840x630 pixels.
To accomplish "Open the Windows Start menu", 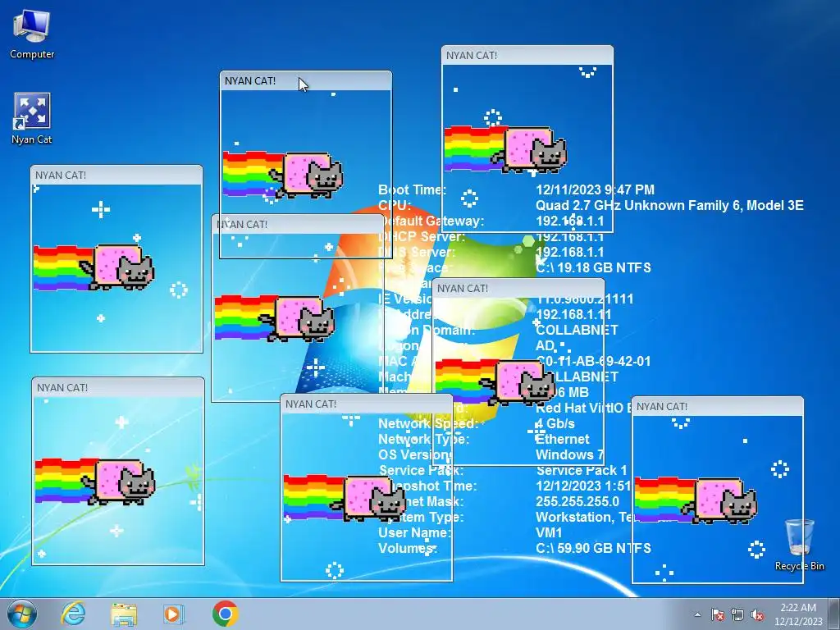I will tap(22, 614).
